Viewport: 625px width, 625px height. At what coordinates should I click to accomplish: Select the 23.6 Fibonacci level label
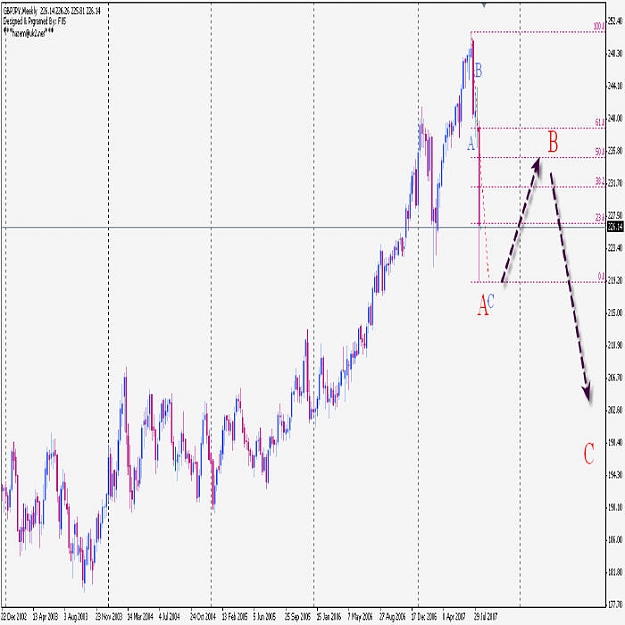tap(600, 218)
